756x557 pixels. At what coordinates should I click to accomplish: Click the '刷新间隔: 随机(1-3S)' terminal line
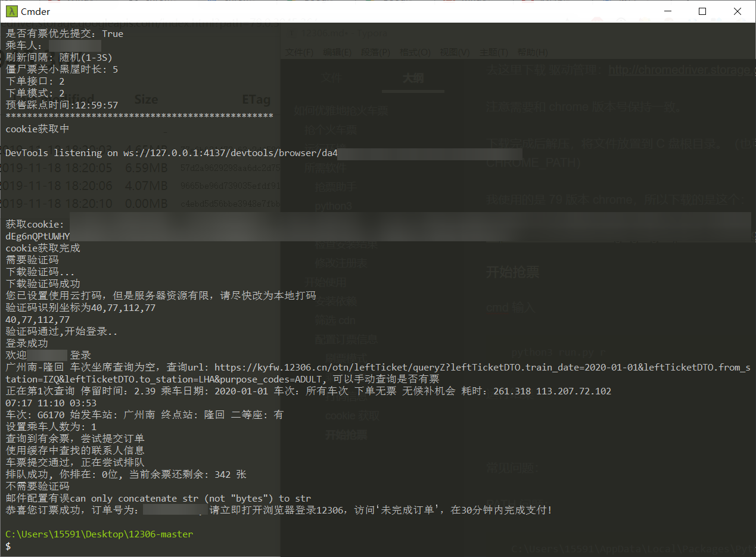[x=59, y=58]
